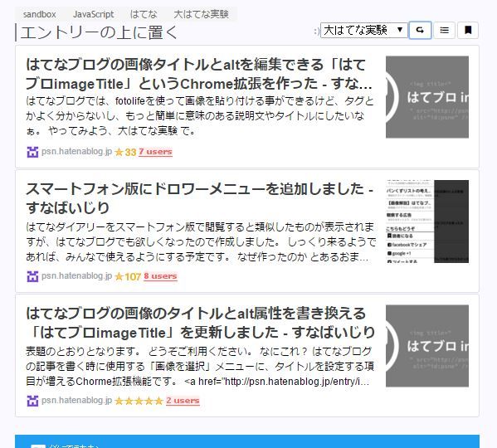Click description starting 表題のとおりとなります
Viewport: 497px width, 448px height.
click(x=200, y=366)
